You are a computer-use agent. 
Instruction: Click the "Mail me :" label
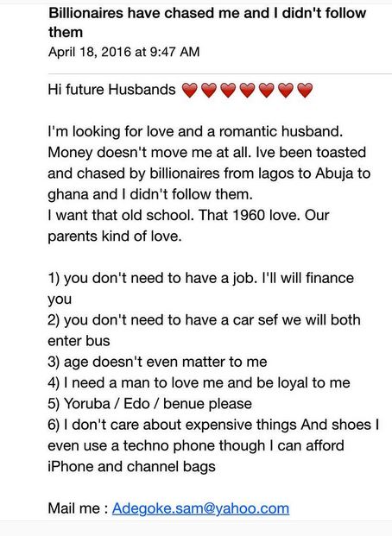(78, 508)
